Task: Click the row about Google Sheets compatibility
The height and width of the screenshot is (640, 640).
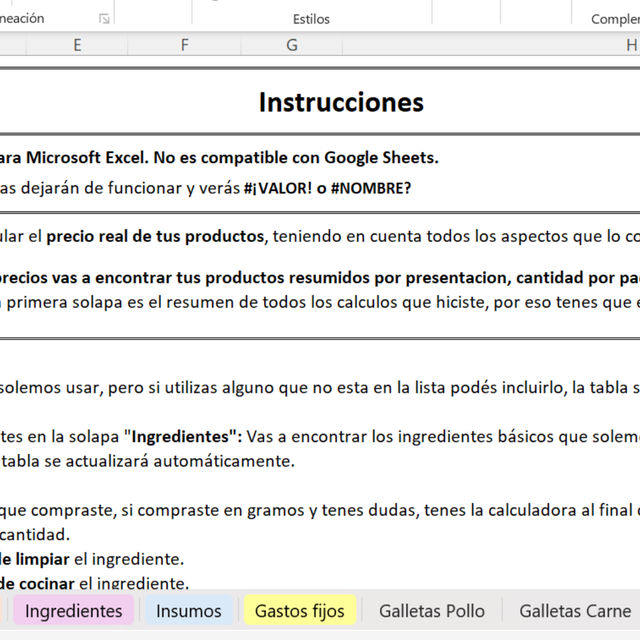Action: [x=220, y=157]
